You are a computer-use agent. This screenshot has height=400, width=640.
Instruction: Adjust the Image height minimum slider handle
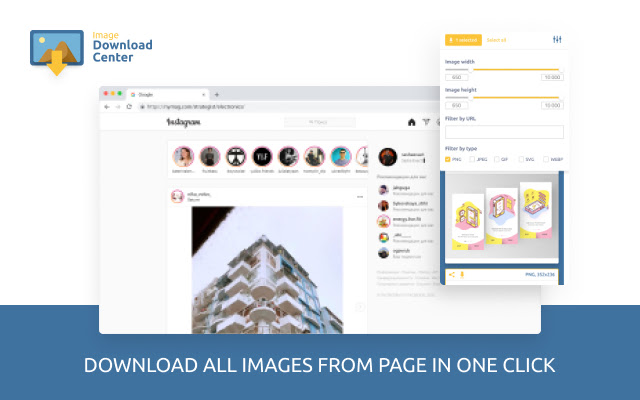(471, 98)
